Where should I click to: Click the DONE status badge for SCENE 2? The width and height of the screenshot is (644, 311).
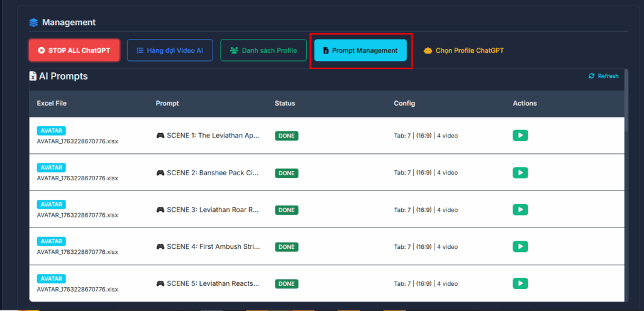tap(286, 173)
